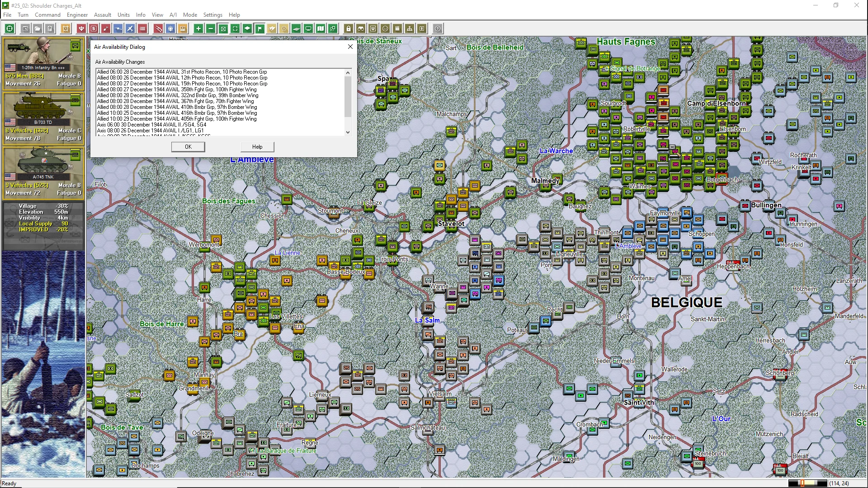Click the orange alarm clock icon

tap(66, 29)
